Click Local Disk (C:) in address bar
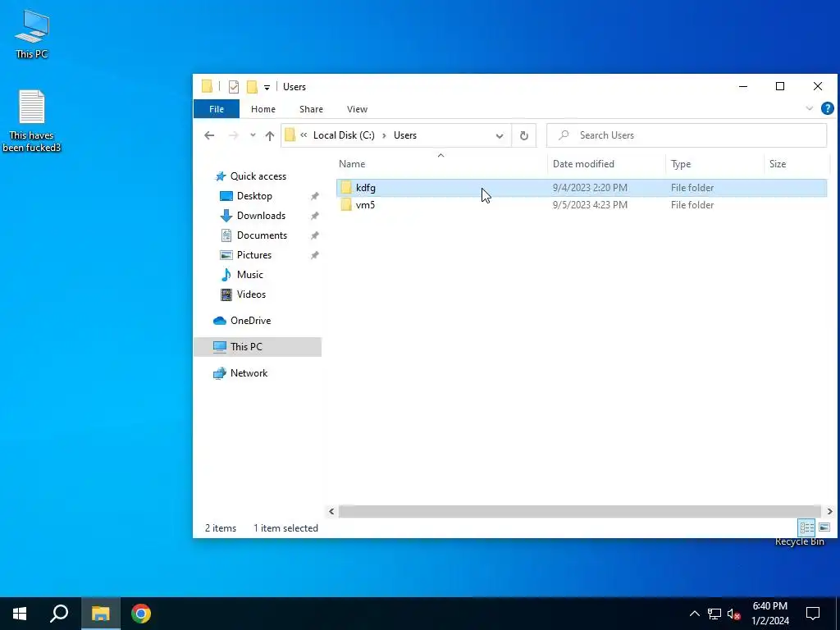The height and width of the screenshot is (630, 840). pyautogui.click(x=344, y=135)
